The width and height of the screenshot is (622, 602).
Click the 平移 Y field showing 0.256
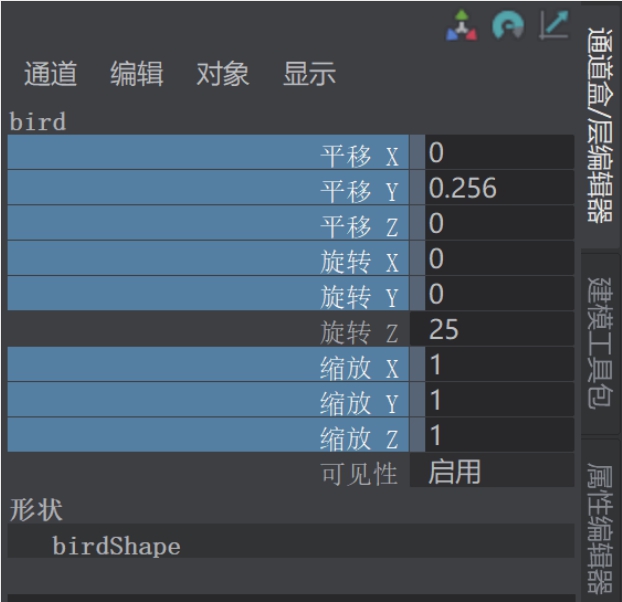[x=499, y=189]
